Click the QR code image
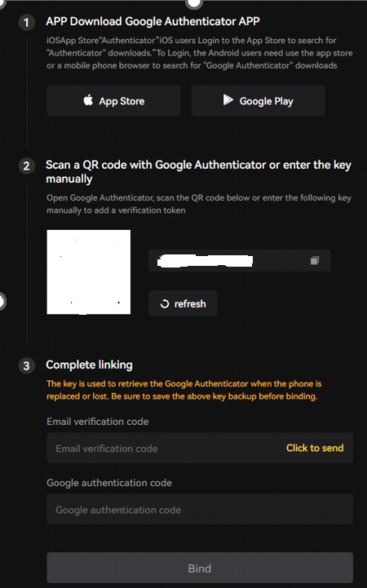367x588 pixels. point(88,272)
